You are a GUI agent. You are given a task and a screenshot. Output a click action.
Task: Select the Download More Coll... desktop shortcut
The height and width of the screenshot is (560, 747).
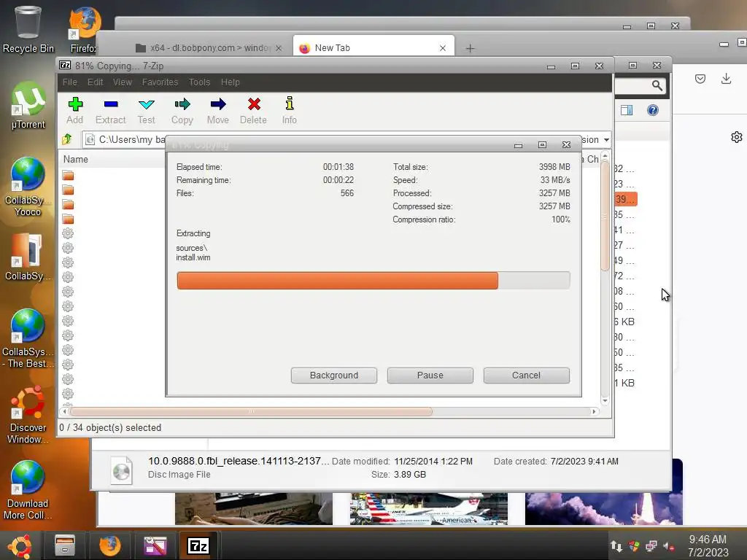28,491
